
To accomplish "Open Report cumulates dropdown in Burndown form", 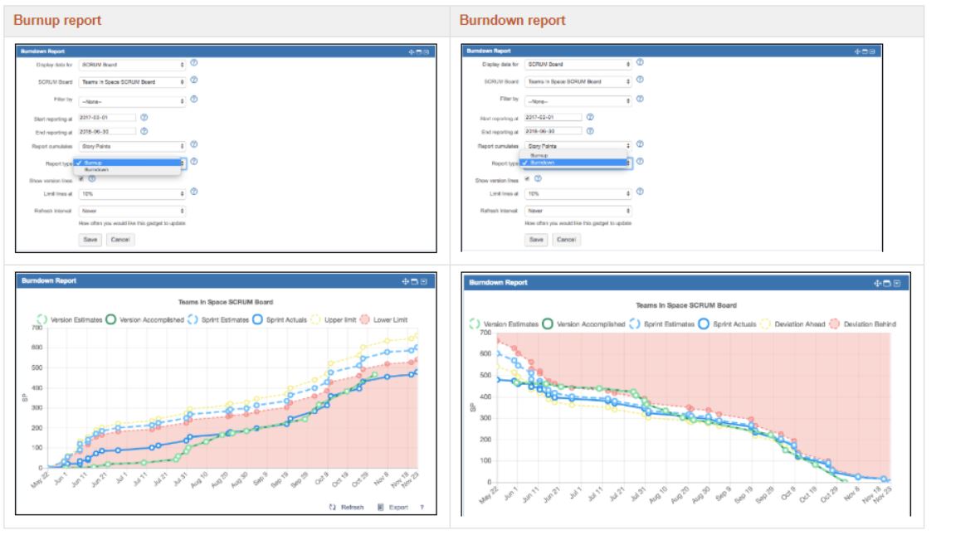I will coord(578,146).
